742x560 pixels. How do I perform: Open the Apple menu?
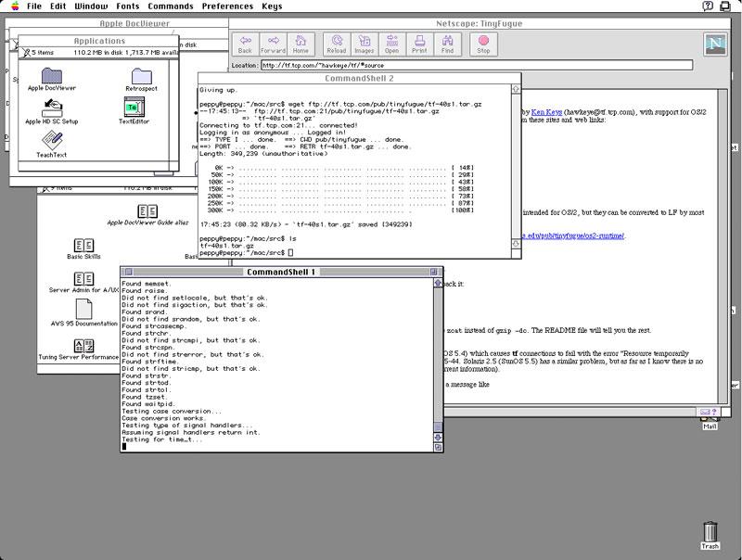pyautogui.click(x=15, y=6)
